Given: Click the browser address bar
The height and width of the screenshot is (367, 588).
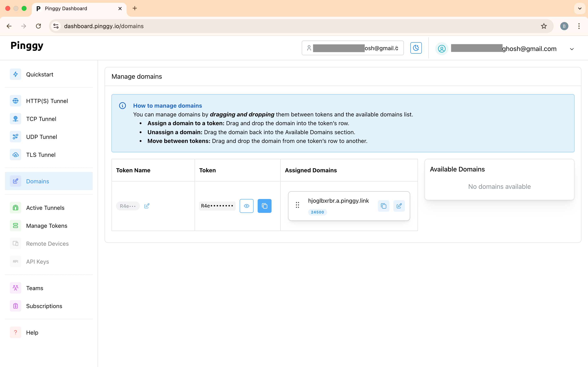Looking at the screenshot, I should click(292, 26).
